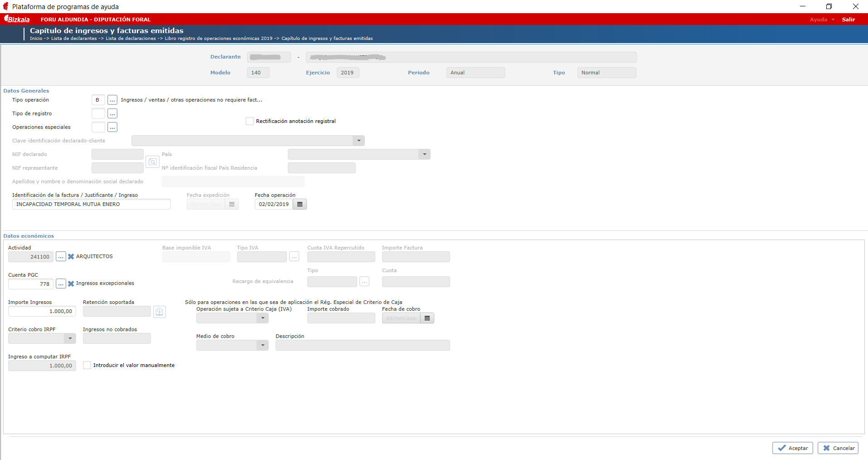Check Introducir el valor manualmente

(x=87, y=365)
